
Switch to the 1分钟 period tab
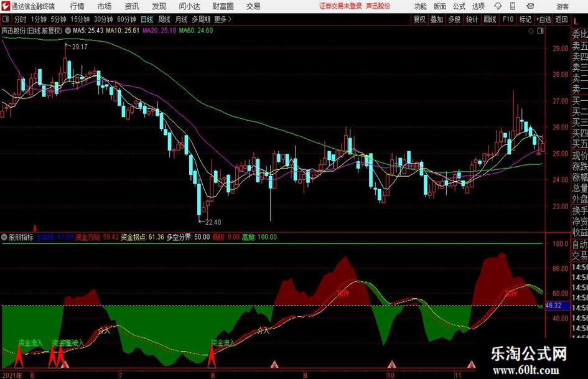38,19
